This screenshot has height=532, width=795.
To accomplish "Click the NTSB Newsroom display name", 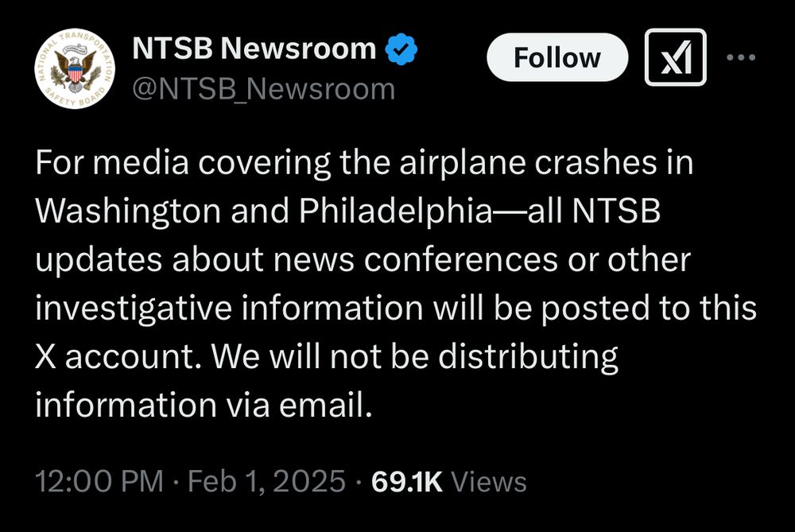I will 254,48.
